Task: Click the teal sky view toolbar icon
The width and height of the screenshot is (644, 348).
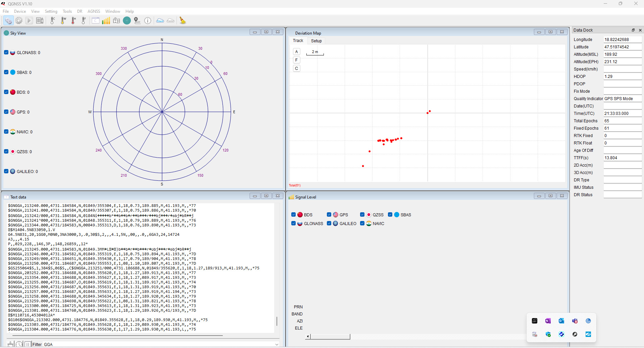Action: 127,21
